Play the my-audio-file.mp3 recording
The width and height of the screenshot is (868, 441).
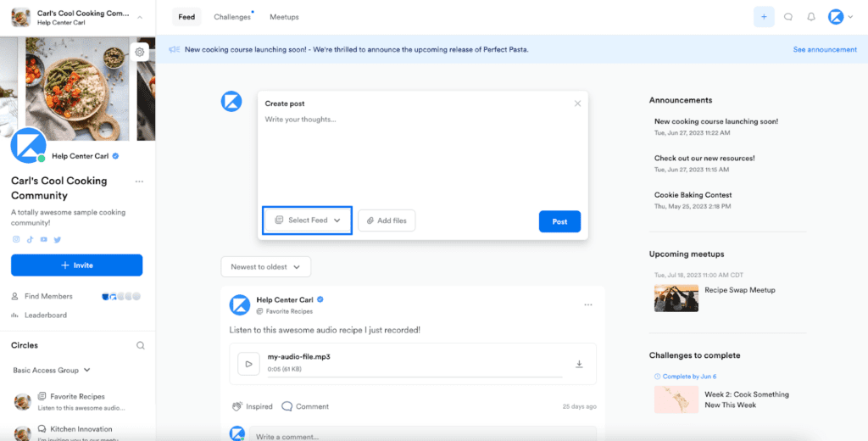tap(248, 364)
